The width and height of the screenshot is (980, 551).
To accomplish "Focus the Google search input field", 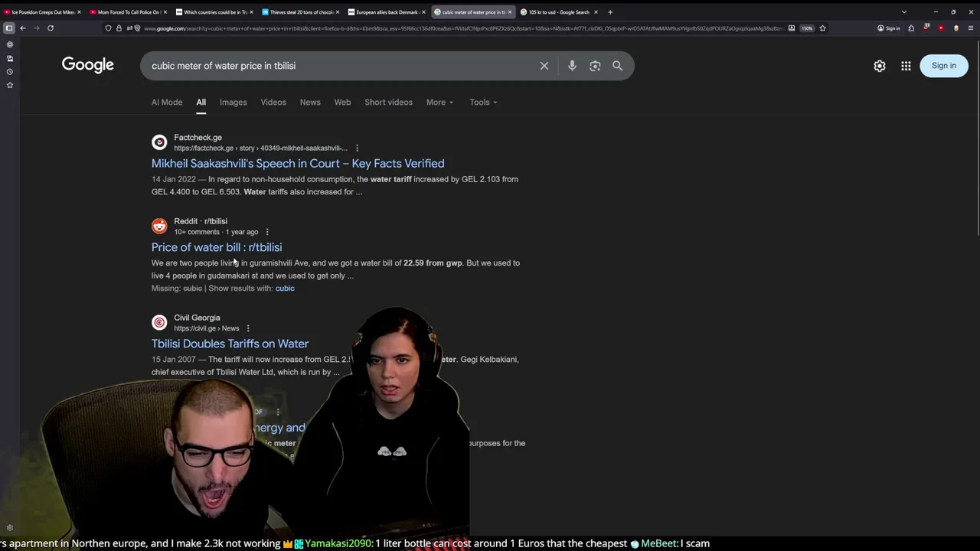I will (341, 66).
